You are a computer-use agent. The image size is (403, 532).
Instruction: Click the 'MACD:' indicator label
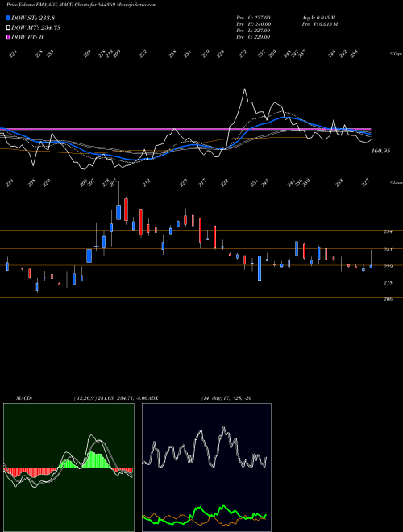(x=24, y=398)
